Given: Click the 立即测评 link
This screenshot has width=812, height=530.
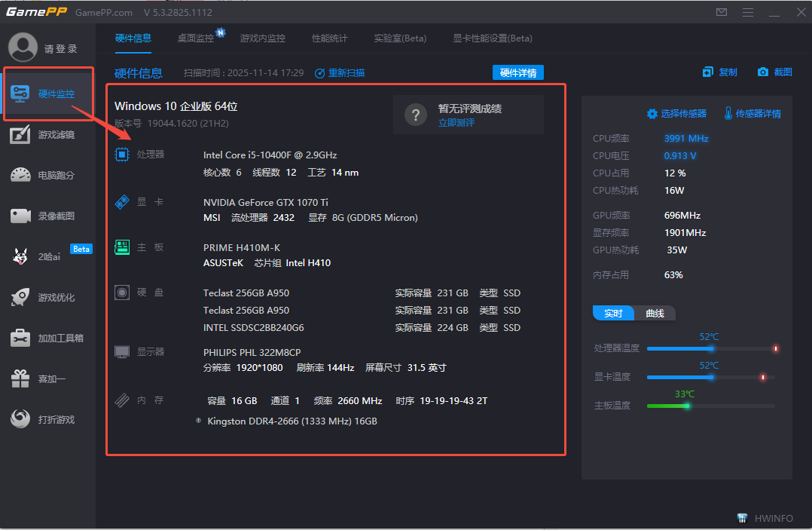Looking at the screenshot, I should pos(456,122).
